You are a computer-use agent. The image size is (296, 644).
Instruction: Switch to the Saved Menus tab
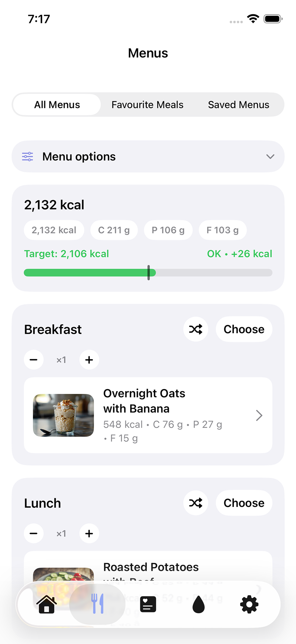[x=239, y=105]
